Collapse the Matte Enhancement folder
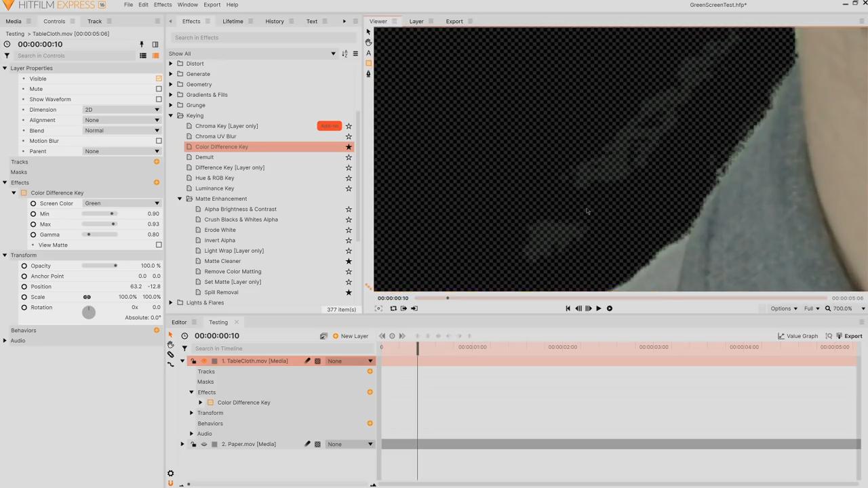The height and width of the screenshot is (488, 868). click(180, 199)
